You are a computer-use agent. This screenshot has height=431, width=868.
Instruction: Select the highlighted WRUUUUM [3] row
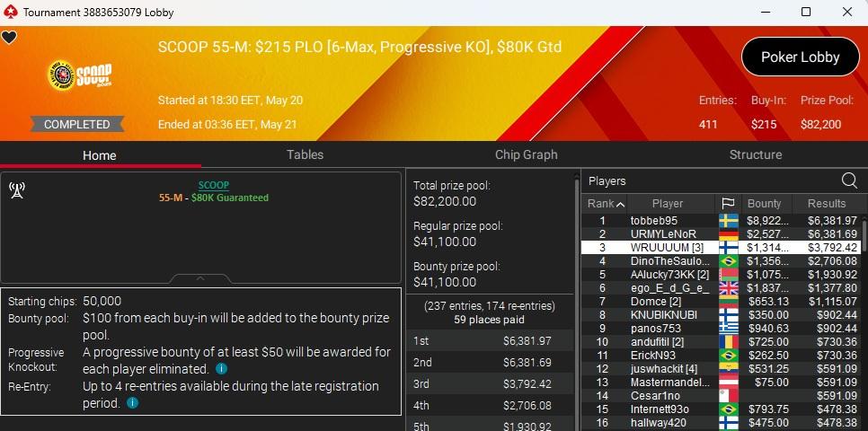click(721, 247)
